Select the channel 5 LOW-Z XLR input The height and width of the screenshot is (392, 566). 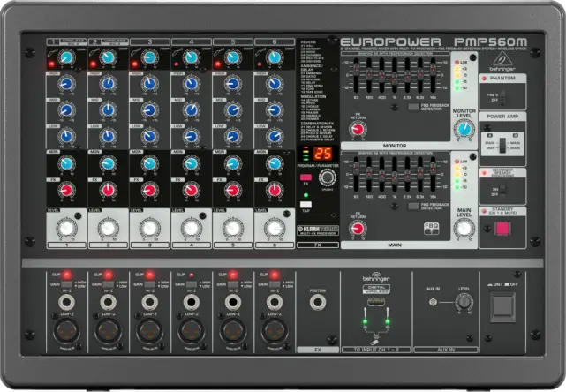[x=233, y=330]
